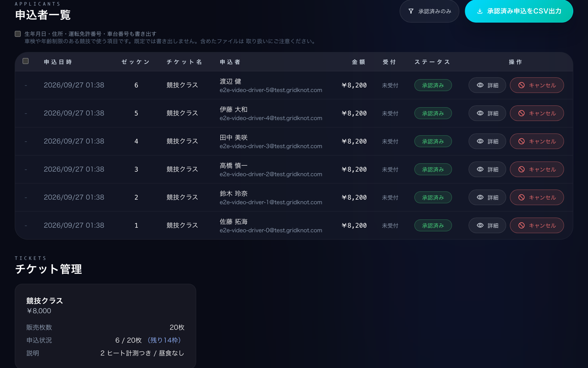Enable exporting birthdate and license fields checkbox

point(18,34)
